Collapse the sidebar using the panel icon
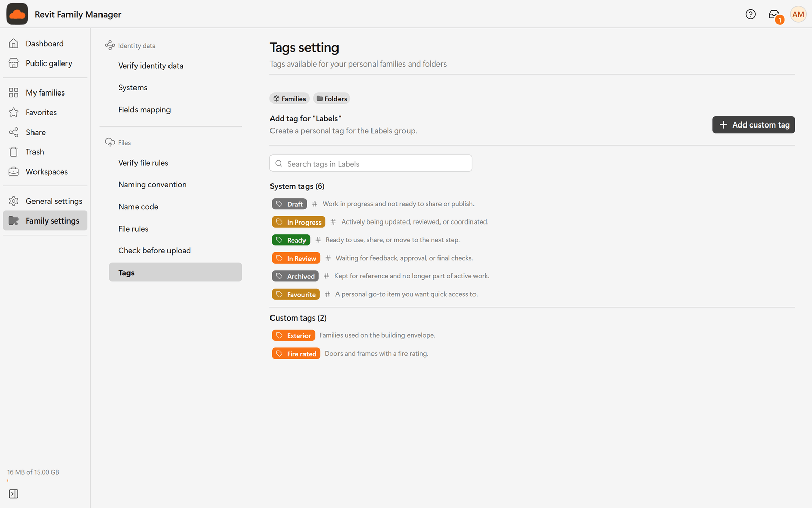Viewport: 812px width, 508px height. (14, 494)
